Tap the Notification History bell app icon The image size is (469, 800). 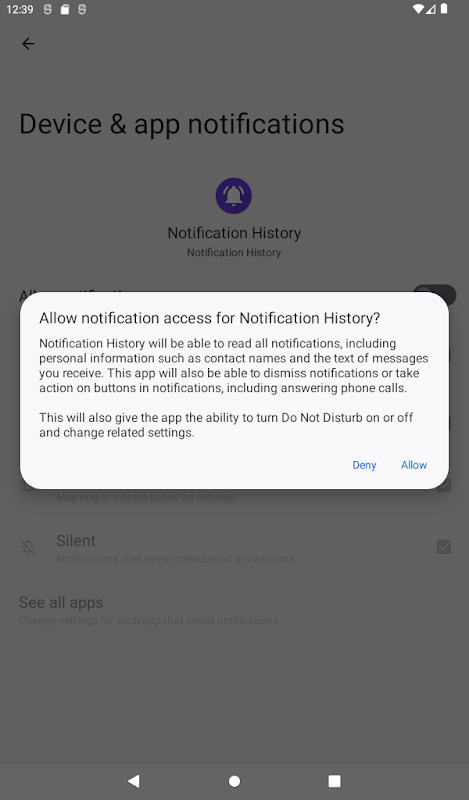tap(234, 195)
